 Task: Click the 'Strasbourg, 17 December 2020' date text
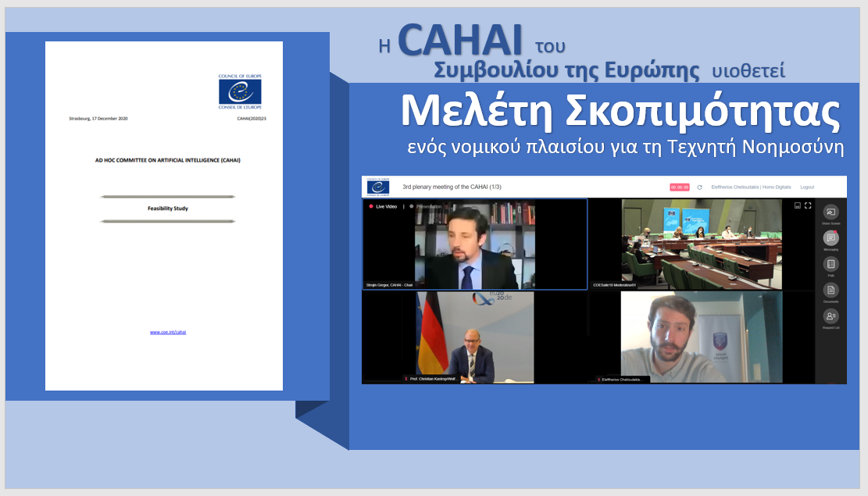pyautogui.click(x=98, y=119)
